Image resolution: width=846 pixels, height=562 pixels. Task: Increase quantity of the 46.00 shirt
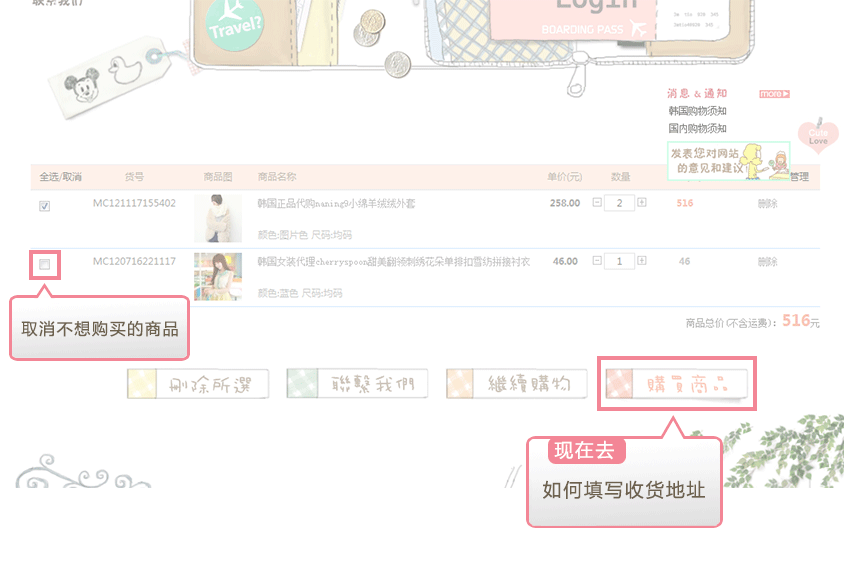642,261
